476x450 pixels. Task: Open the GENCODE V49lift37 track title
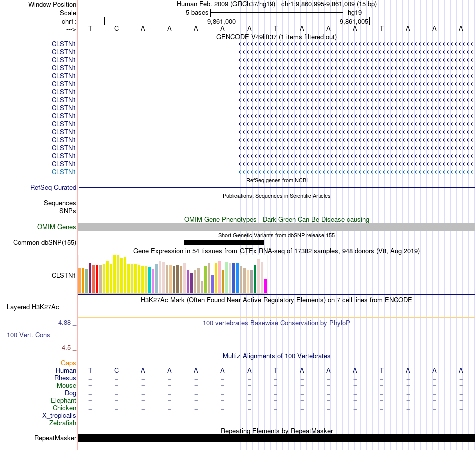click(276, 37)
